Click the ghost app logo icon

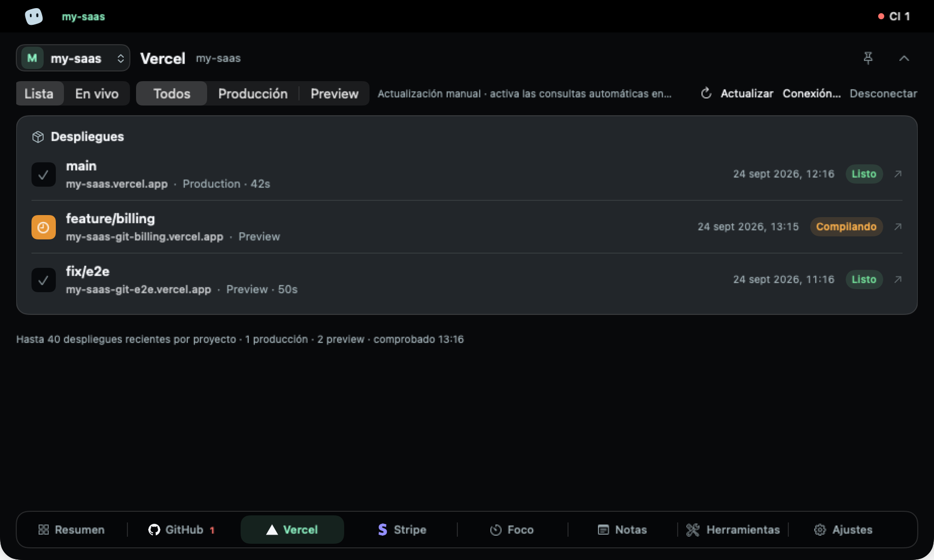34,16
